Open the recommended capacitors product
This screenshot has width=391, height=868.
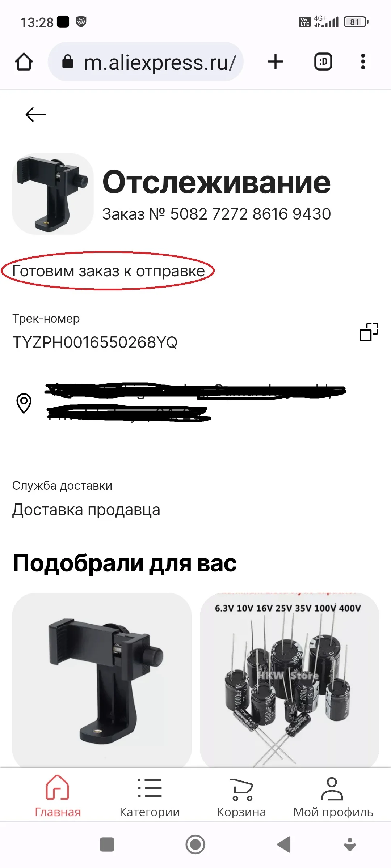290,679
